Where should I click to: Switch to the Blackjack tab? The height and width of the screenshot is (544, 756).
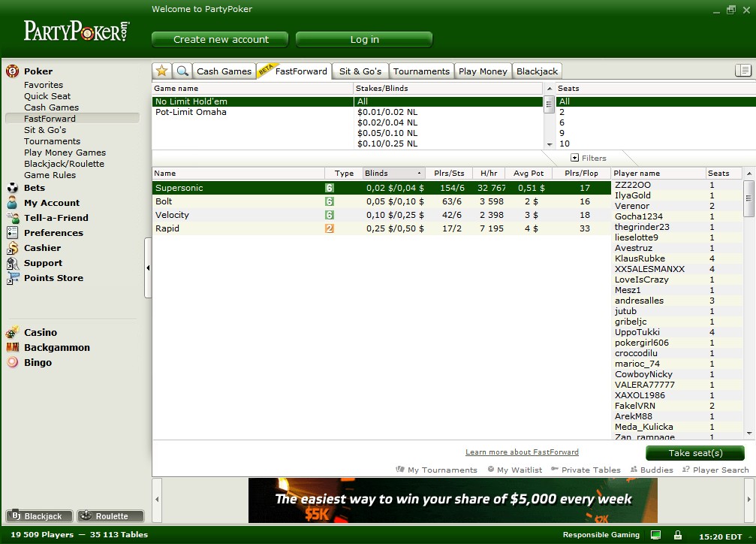pos(537,71)
